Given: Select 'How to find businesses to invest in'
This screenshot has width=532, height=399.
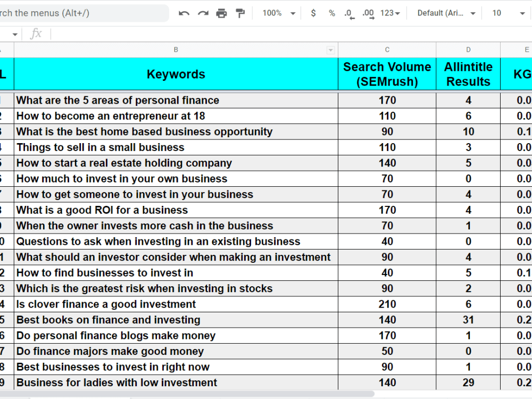Looking at the screenshot, I should click(176, 273).
